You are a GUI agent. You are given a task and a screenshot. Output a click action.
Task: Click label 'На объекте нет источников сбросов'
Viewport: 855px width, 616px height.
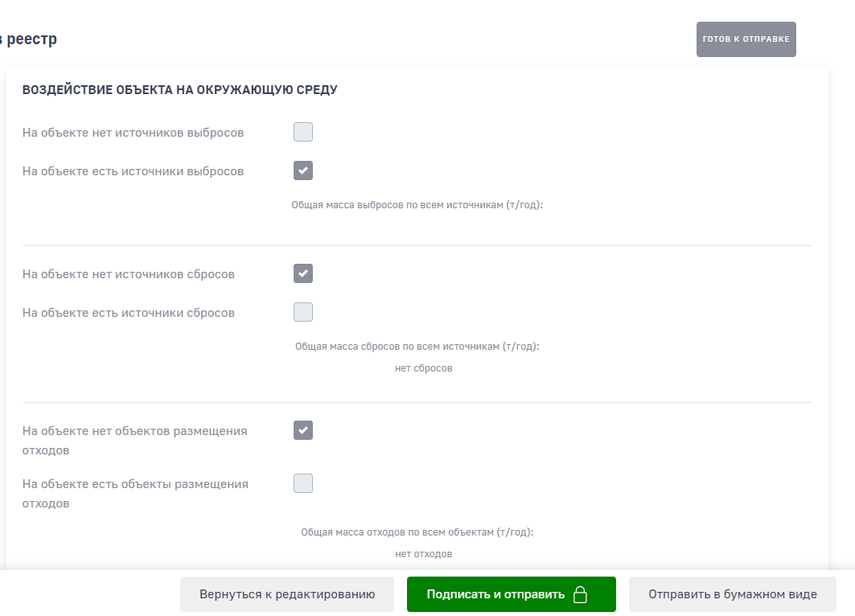pos(129,274)
